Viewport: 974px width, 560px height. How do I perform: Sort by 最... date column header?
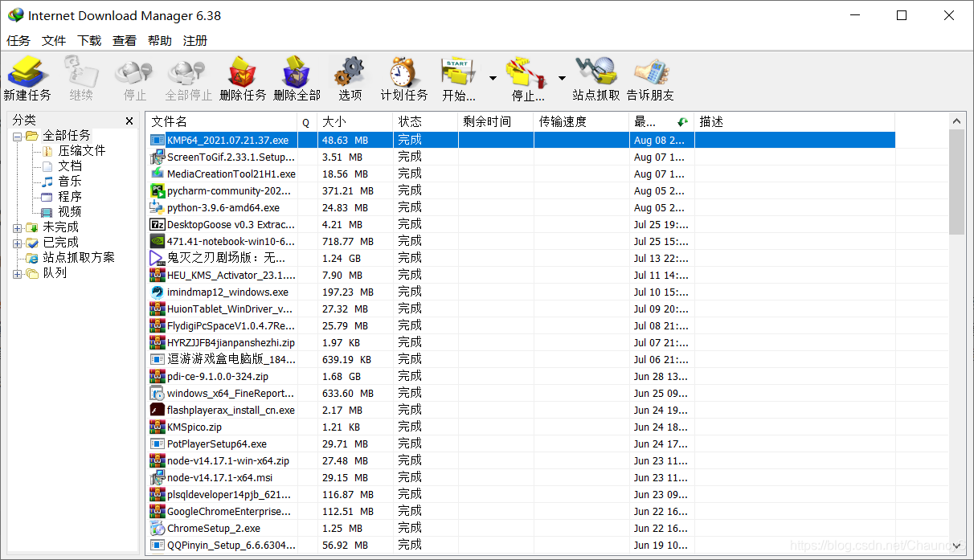[661, 121]
